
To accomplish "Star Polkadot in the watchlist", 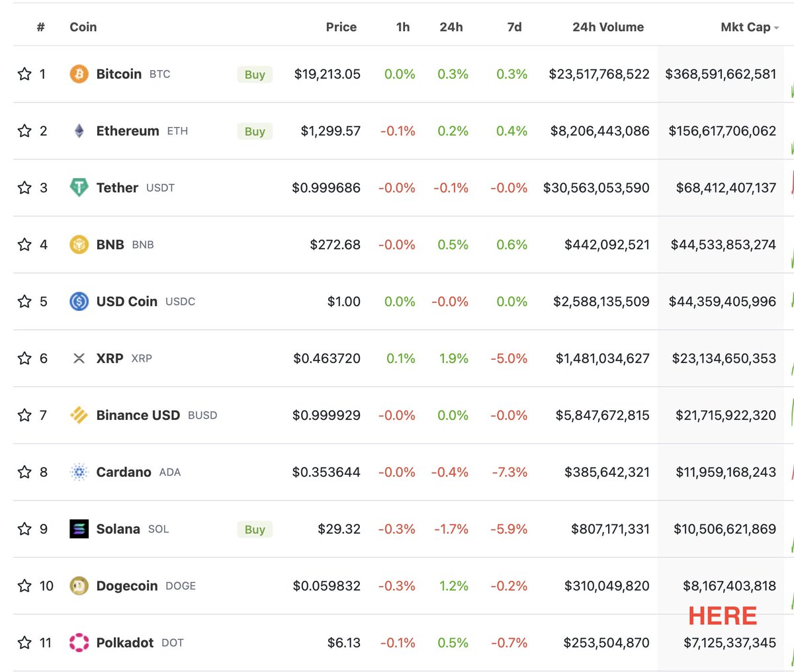I will point(24,643).
